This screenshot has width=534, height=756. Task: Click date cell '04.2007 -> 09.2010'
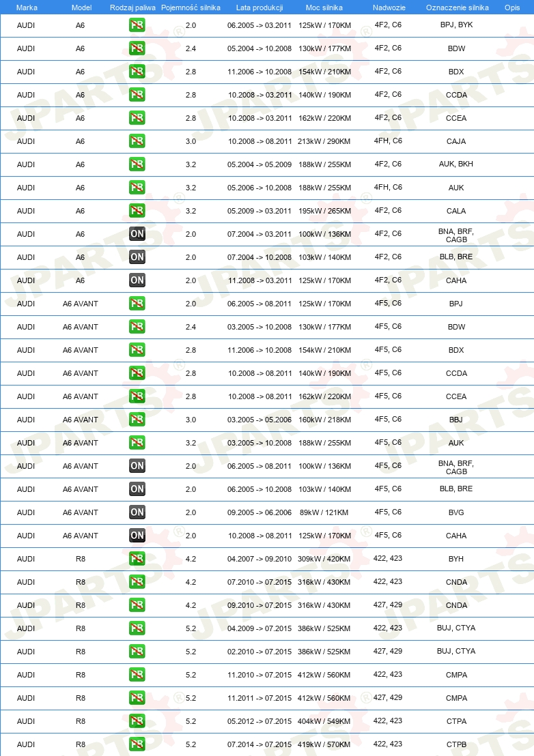pos(259,559)
